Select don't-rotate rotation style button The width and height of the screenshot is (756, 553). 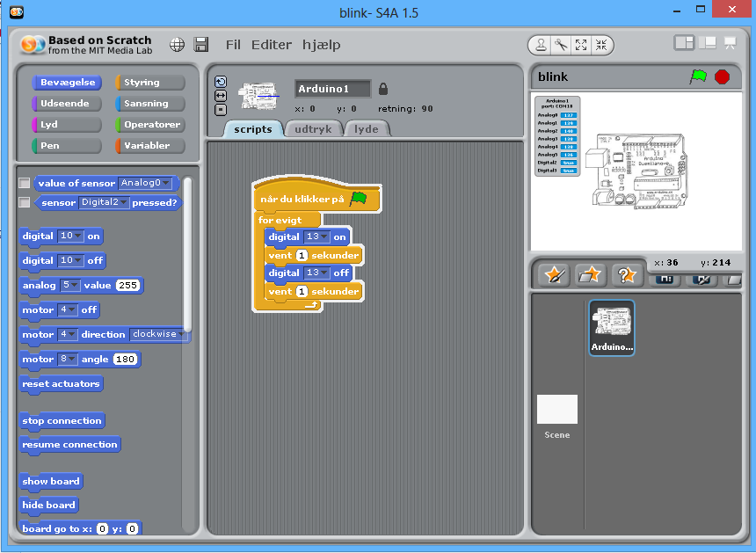click(x=221, y=110)
